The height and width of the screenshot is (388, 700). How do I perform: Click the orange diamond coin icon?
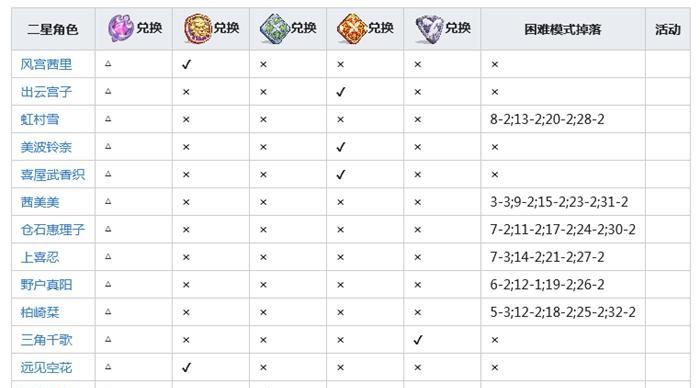click(x=352, y=29)
